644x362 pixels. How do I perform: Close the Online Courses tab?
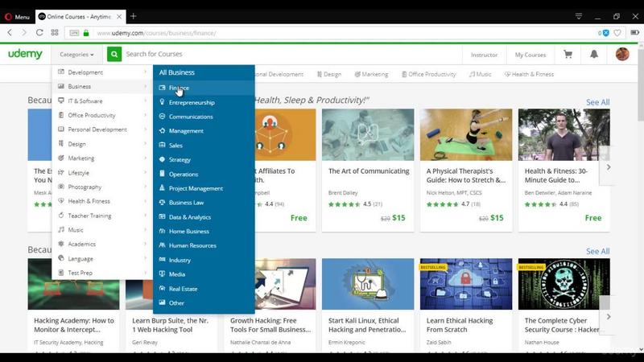(x=119, y=17)
